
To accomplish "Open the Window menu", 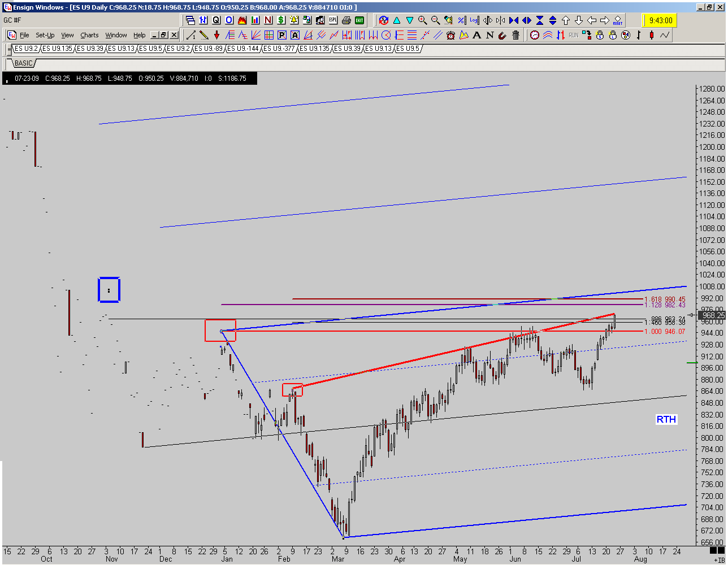I will click(116, 35).
